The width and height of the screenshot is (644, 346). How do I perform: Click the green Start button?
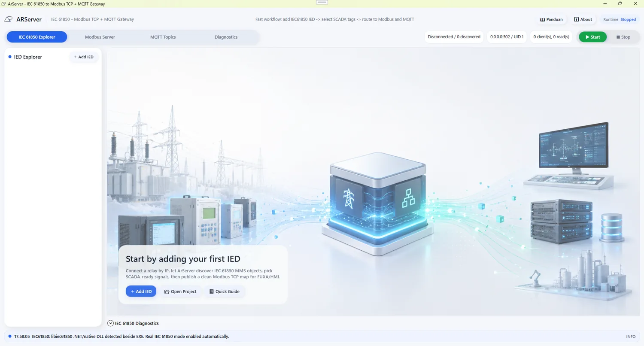click(592, 37)
